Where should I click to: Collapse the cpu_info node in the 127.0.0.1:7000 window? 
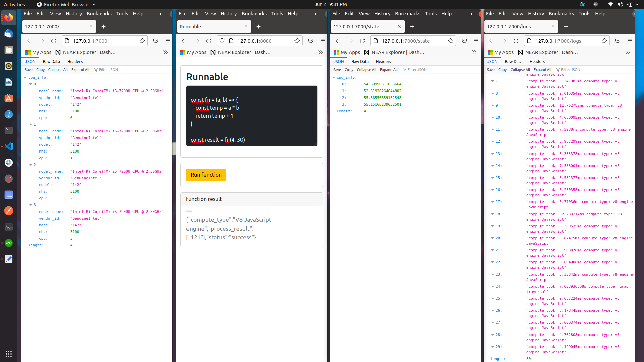(25, 77)
